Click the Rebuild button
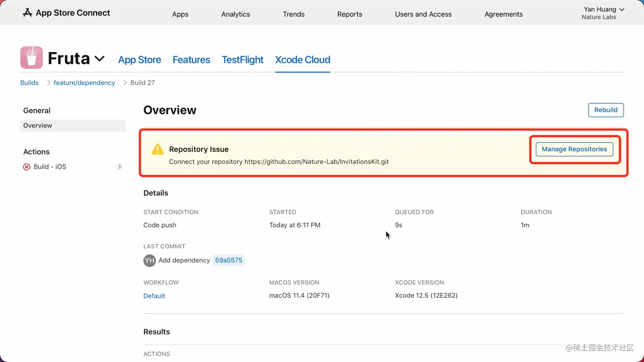Viewport: 644px width, 362px height. [x=606, y=110]
